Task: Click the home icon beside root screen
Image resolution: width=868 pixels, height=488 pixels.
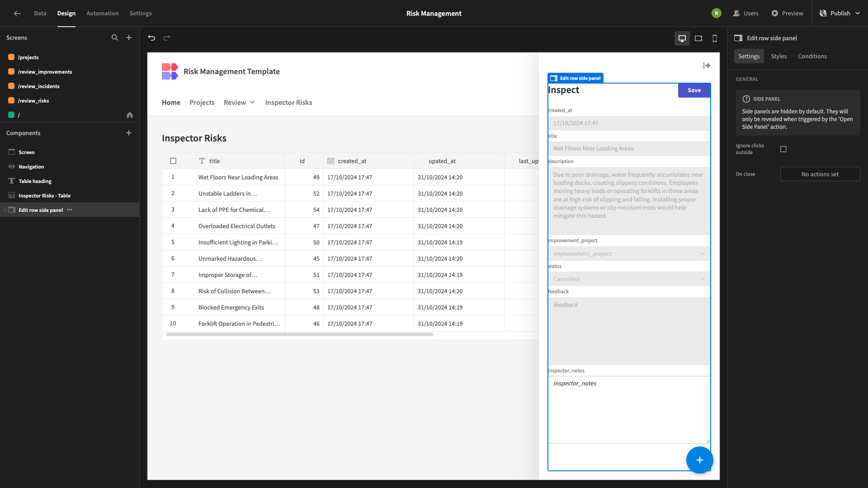Action: coord(130,115)
